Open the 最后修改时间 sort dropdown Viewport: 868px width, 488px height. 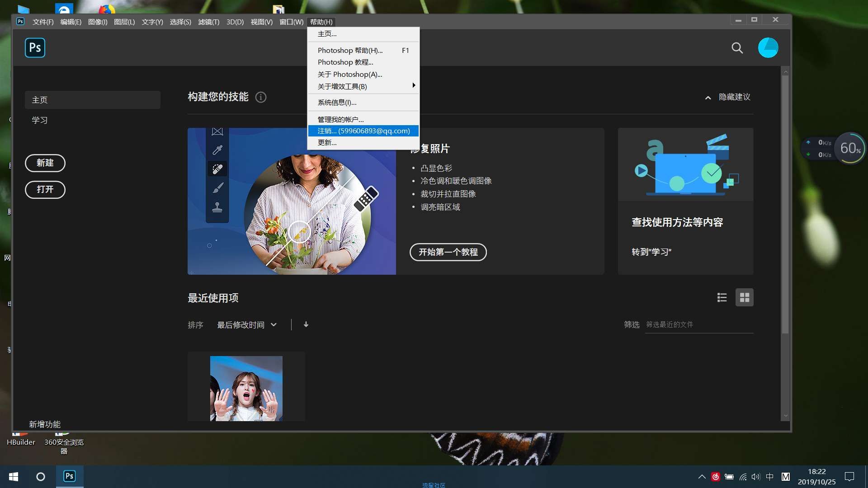click(x=247, y=325)
